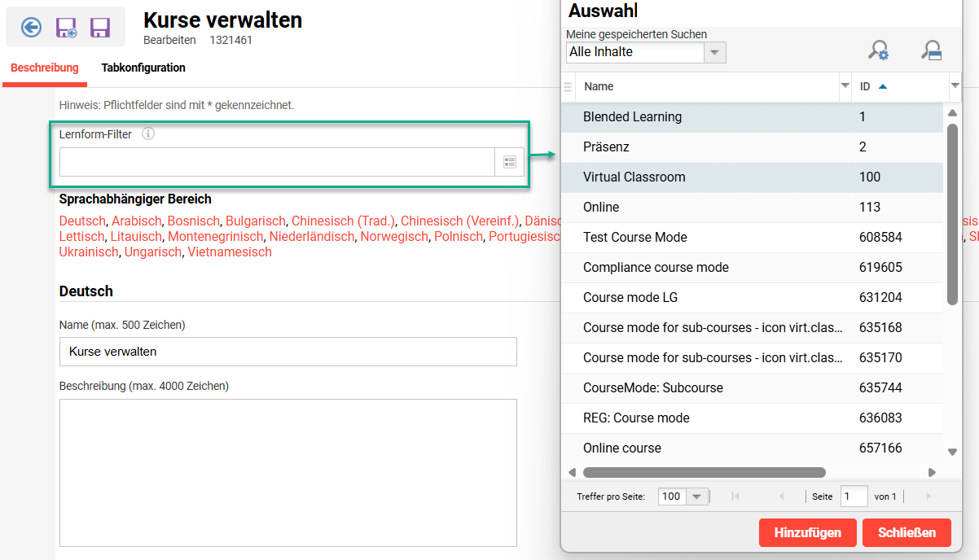
Task: Click the plain save disk icon
Action: (99, 27)
